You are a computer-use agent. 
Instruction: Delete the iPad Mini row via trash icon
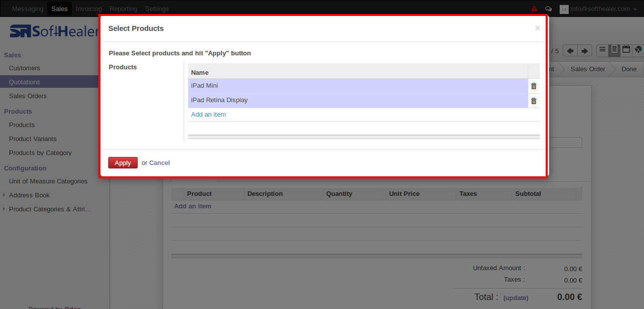tap(534, 86)
